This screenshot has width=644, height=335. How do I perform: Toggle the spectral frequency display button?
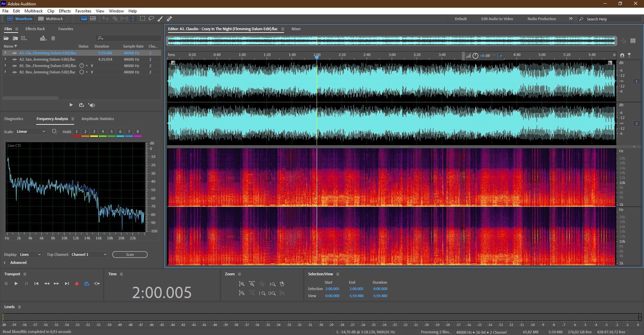84,18
